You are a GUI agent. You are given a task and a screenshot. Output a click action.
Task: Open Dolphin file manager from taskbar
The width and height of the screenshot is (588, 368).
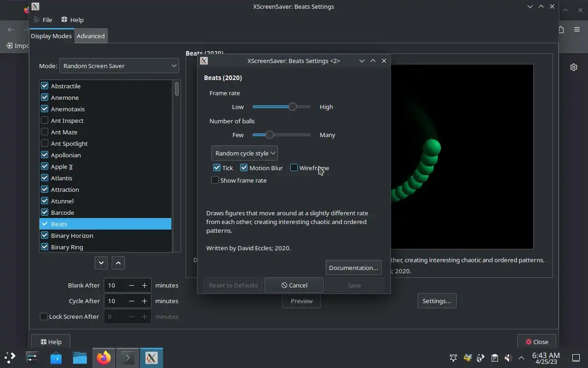pos(80,357)
